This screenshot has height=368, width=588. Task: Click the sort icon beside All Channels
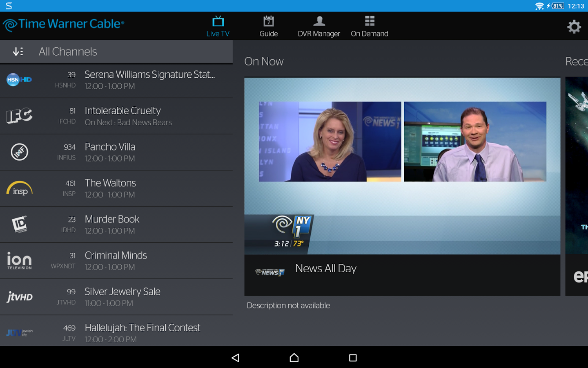click(17, 51)
